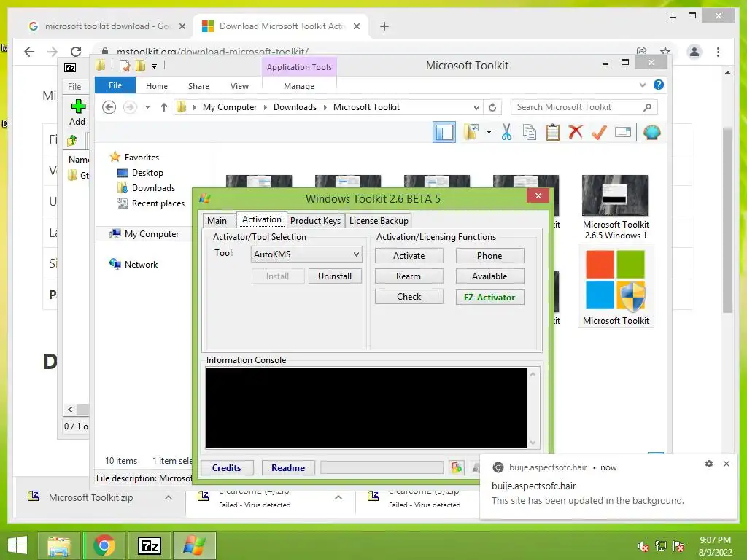This screenshot has height=560, width=747.
Task: Select the Microsoft Toolkit application thumbnail
Action: pyautogui.click(x=616, y=286)
